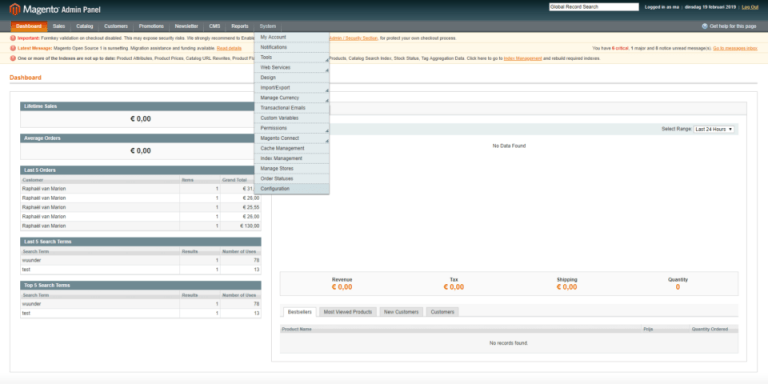Expand the Manage Currency submenu
Viewport: 768px width, 384px height.
click(291, 98)
